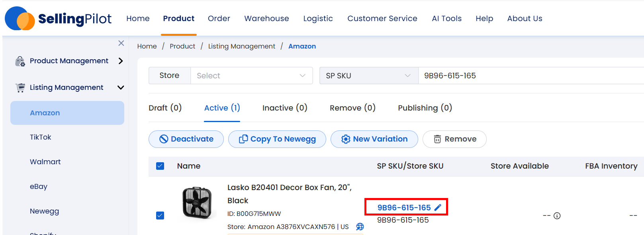Open the Order menu
The width and height of the screenshot is (644, 235).
(219, 18)
